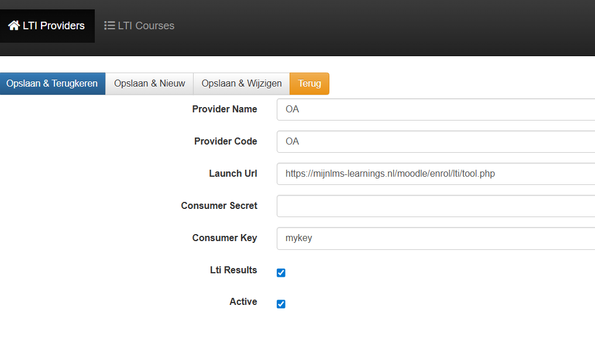Open the LTI Providers tab text

(54, 26)
